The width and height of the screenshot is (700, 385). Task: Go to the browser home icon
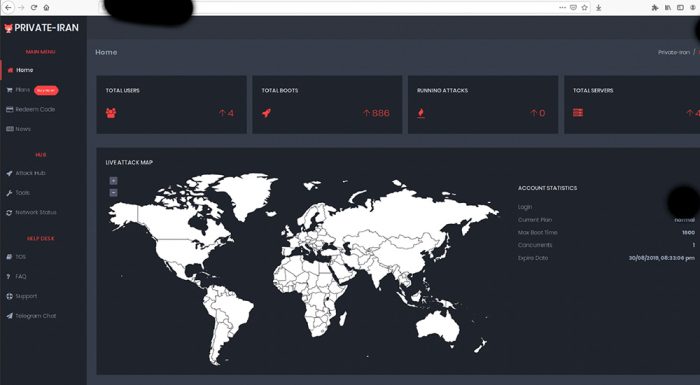[x=46, y=8]
